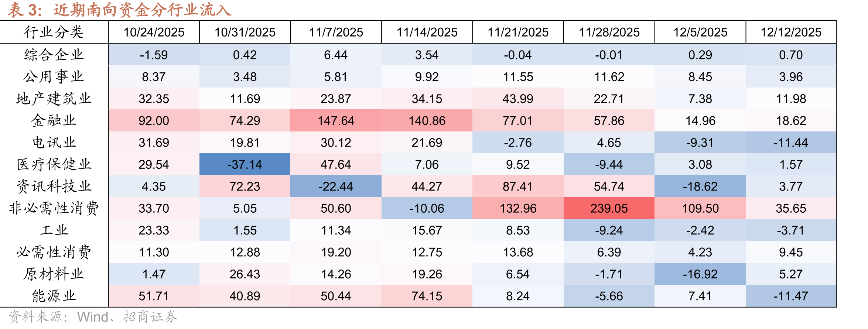The height and width of the screenshot is (329, 868).
Task: Select the 10/24/2025 column header
Action: tap(154, 32)
